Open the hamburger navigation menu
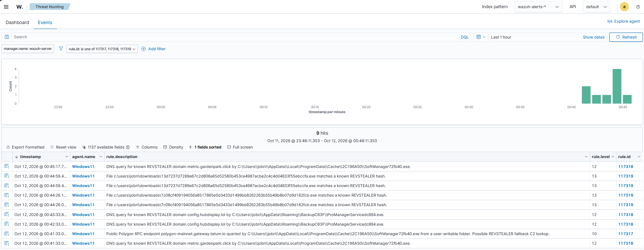644x250 pixels. coord(6,7)
